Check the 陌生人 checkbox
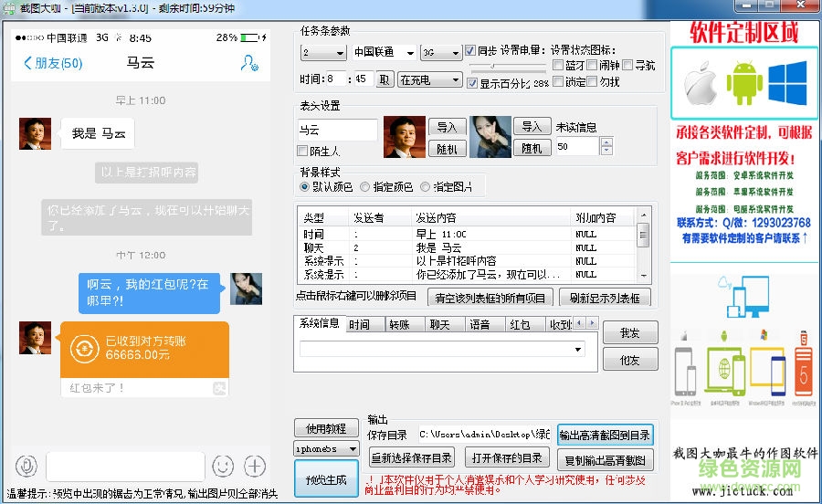Viewport: 822px width, 504px height. pos(302,151)
